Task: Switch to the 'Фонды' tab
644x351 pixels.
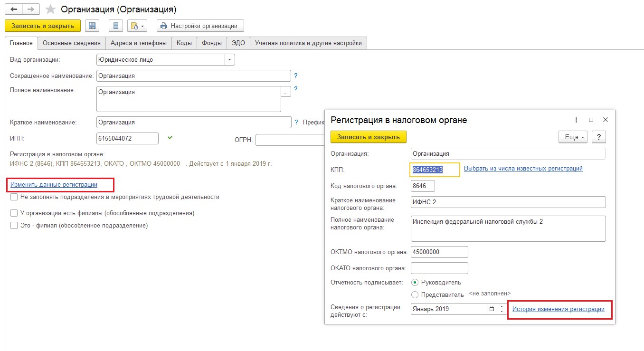Action: [x=212, y=43]
